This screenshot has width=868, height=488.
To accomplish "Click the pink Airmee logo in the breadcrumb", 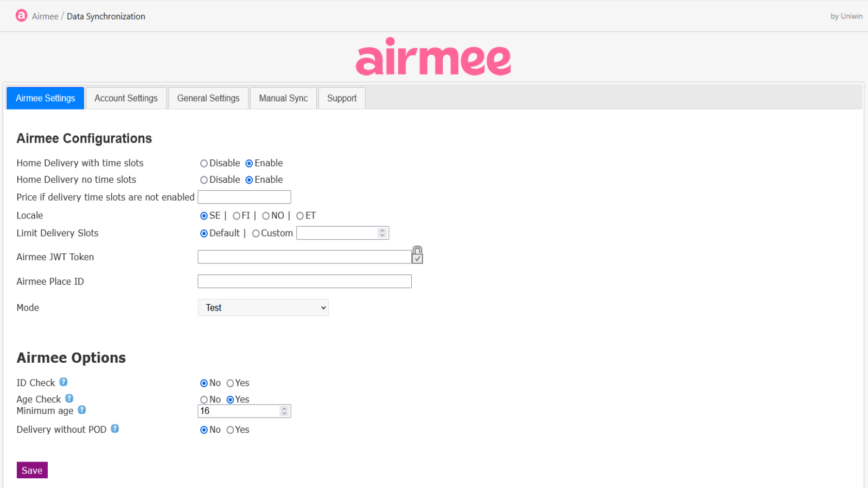I will 21,15.
